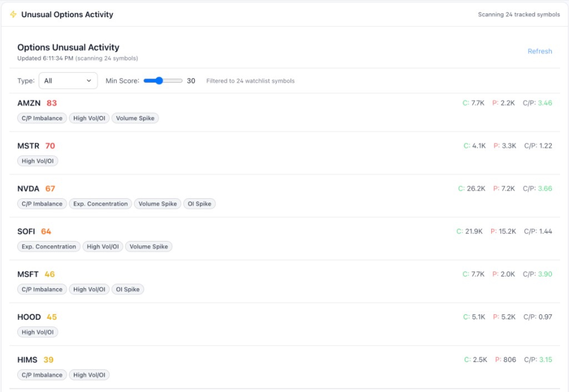569x392 pixels.
Task: Click AMZN's High Vol/OI tag
Action: click(89, 118)
